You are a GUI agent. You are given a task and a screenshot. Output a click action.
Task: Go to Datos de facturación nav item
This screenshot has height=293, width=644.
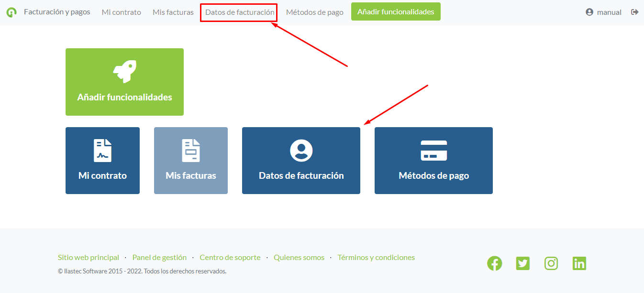tap(239, 12)
